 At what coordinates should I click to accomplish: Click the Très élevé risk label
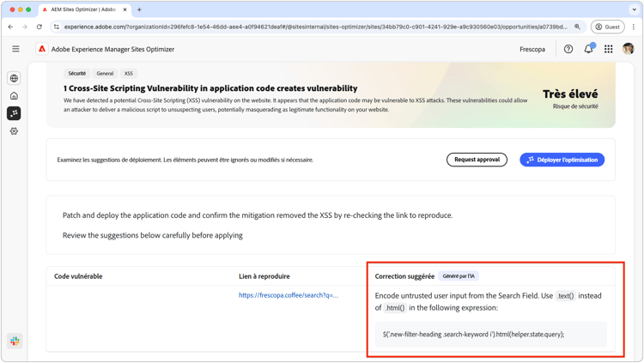click(x=570, y=94)
